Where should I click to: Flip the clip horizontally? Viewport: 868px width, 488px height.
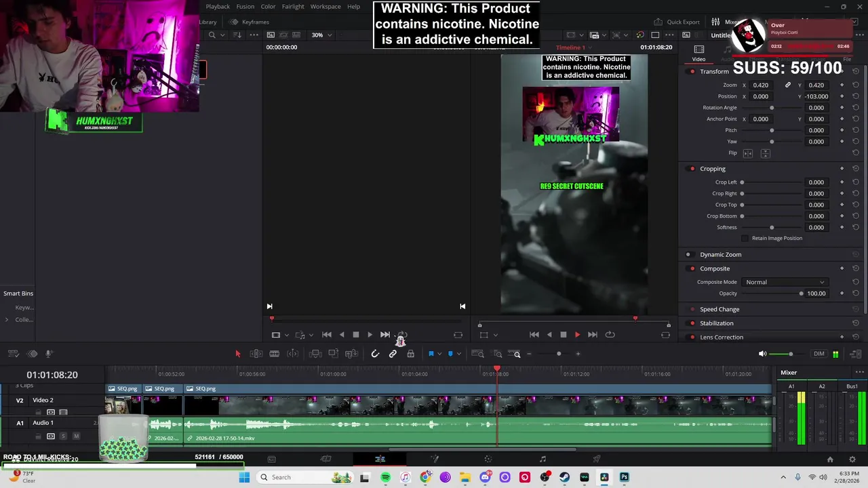(x=748, y=153)
